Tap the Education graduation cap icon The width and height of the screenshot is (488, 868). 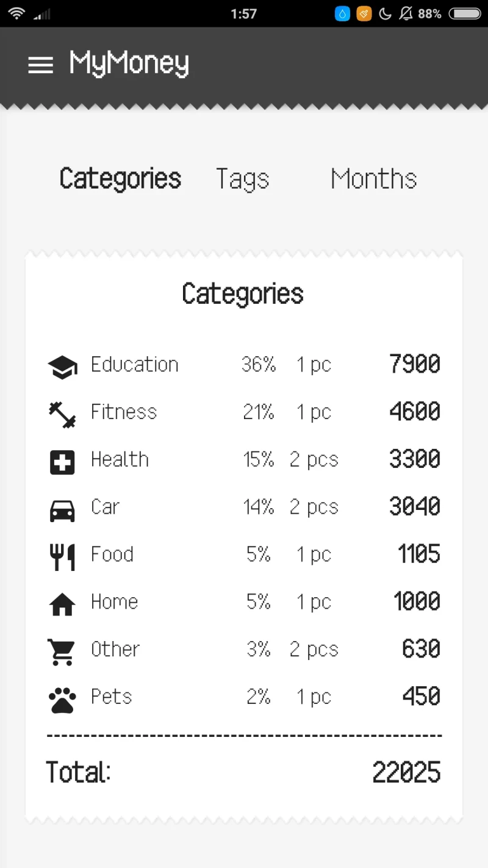point(62,367)
